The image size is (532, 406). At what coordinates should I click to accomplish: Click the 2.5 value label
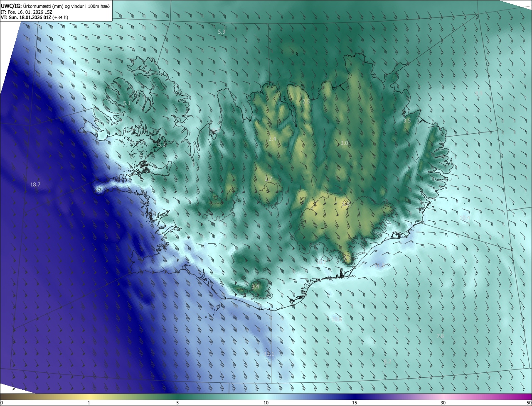pos(306,102)
